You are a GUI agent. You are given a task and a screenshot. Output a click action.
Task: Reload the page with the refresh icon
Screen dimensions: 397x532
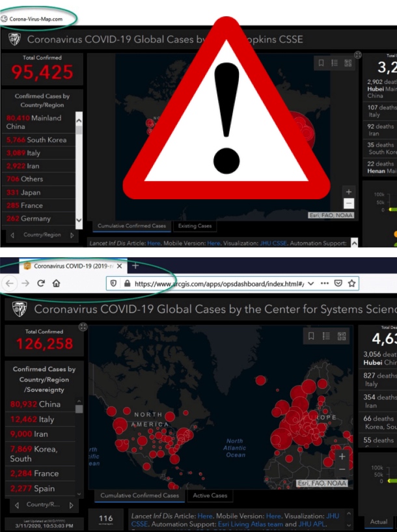(41, 283)
